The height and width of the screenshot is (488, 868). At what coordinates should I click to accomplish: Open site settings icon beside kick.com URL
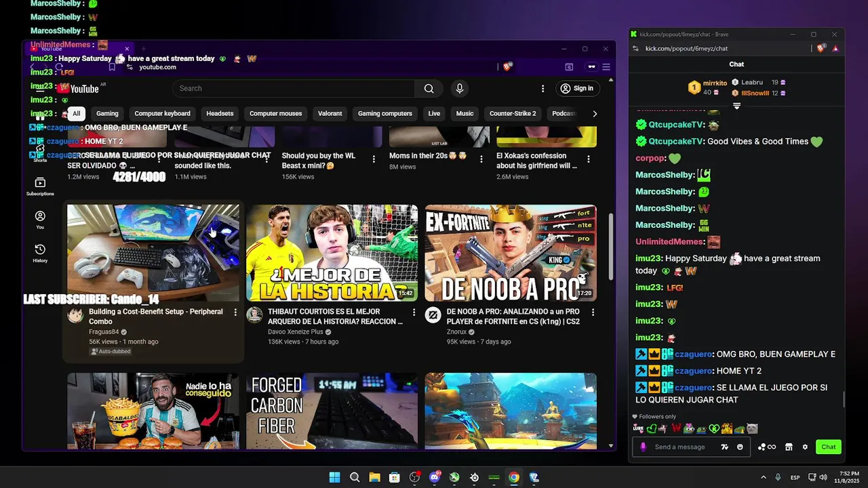[635, 48]
